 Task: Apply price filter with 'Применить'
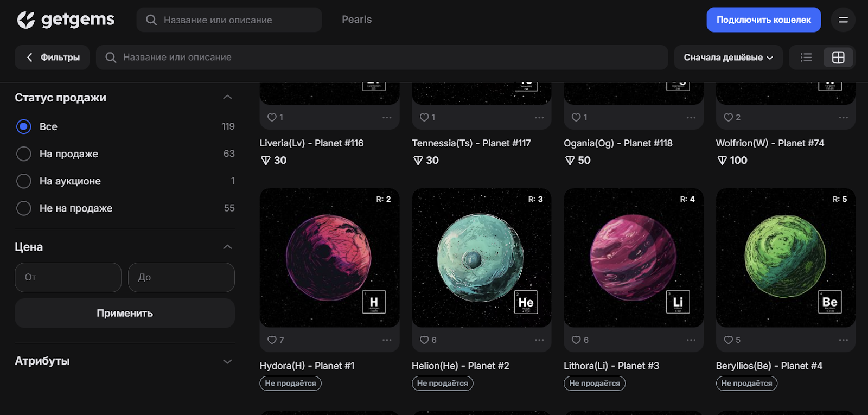(x=125, y=313)
